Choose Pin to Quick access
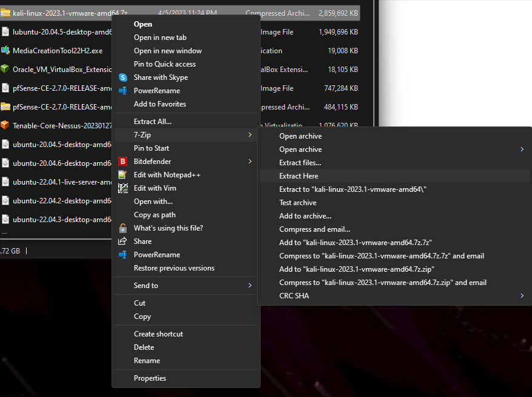 pyautogui.click(x=165, y=64)
